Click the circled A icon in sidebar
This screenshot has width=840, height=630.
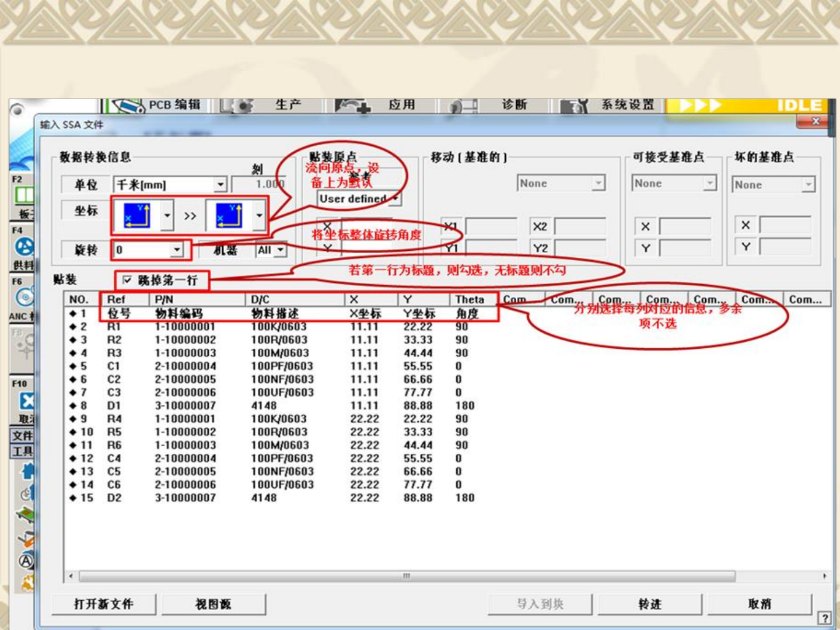[x=26, y=562]
